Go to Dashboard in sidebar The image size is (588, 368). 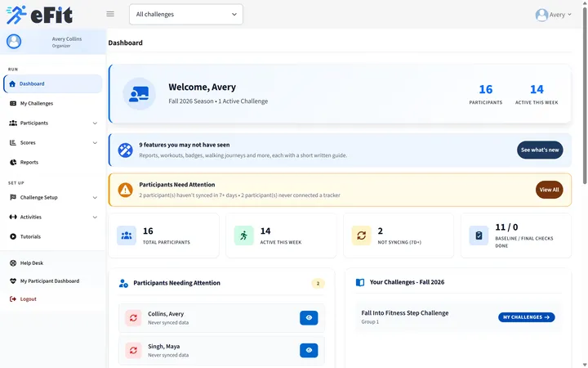[x=53, y=83]
